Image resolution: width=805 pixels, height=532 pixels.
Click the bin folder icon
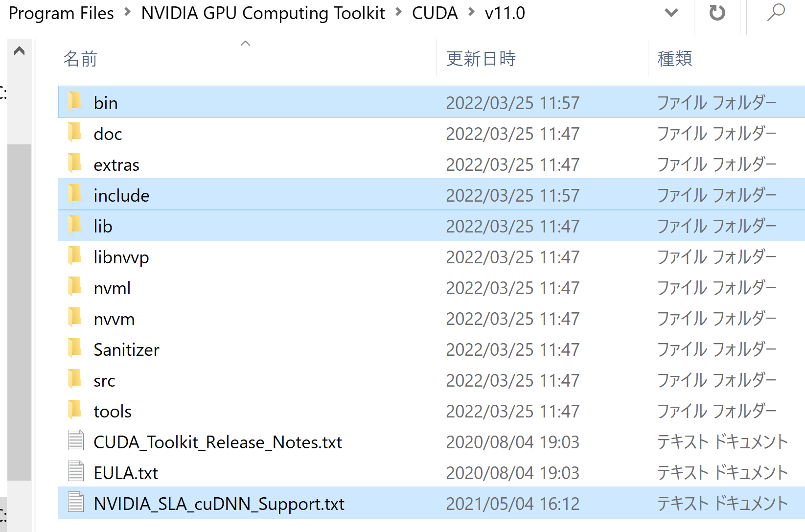75,101
